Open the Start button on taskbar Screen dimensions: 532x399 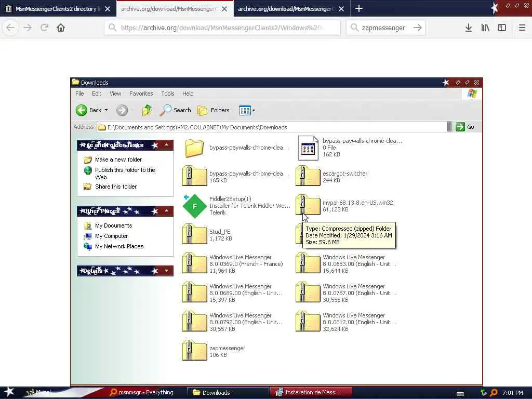pos(9,392)
